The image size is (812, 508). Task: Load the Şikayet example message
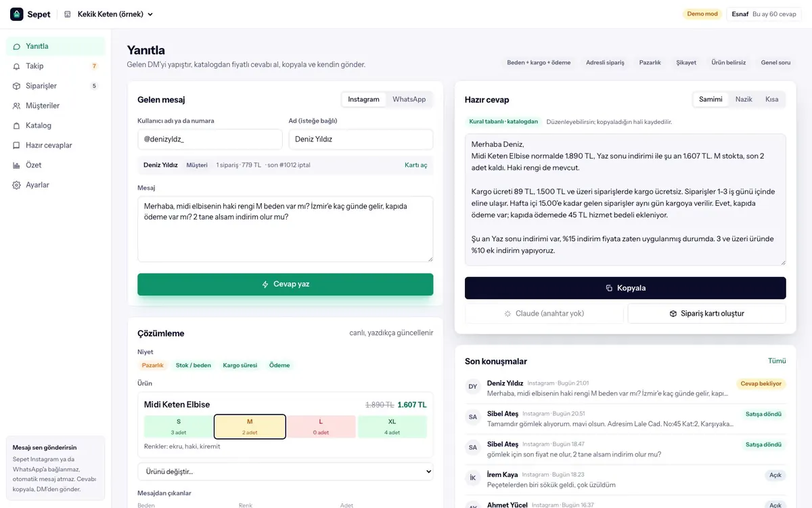coord(686,63)
